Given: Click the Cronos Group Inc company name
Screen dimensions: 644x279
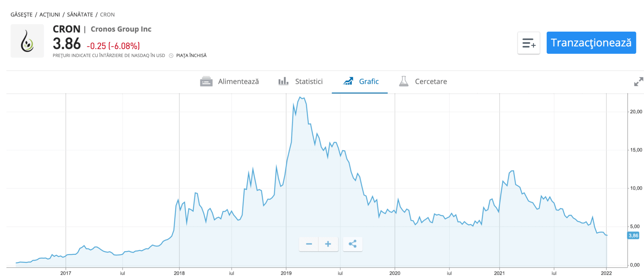Looking at the screenshot, I should [121, 29].
